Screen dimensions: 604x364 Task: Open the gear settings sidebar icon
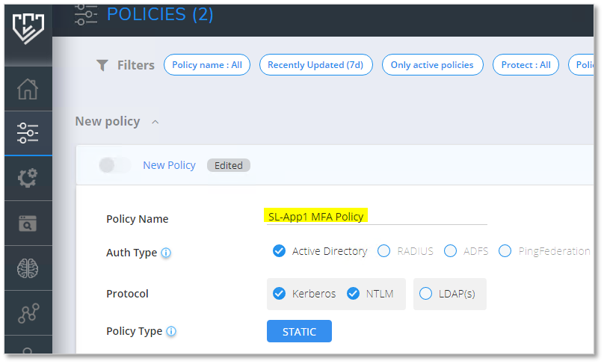coord(28,178)
